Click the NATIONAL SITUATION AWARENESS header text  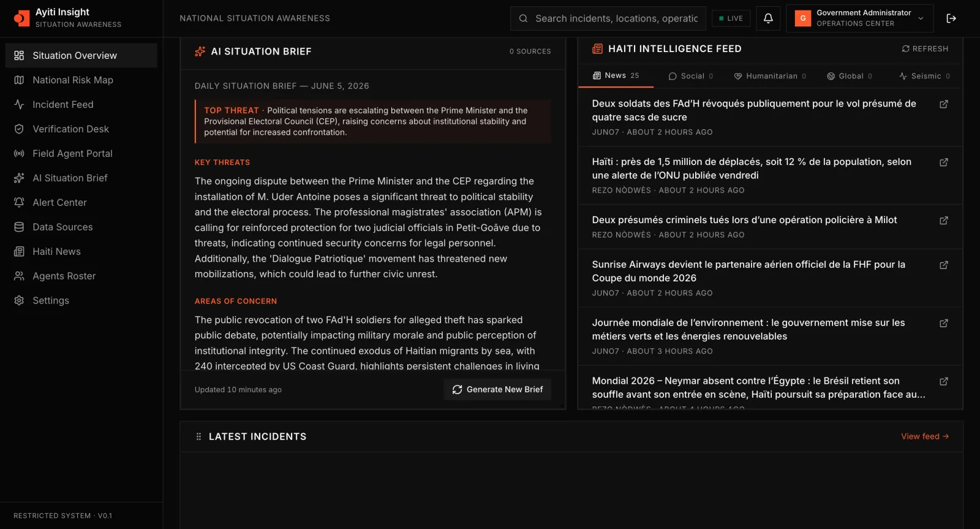(x=255, y=18)
